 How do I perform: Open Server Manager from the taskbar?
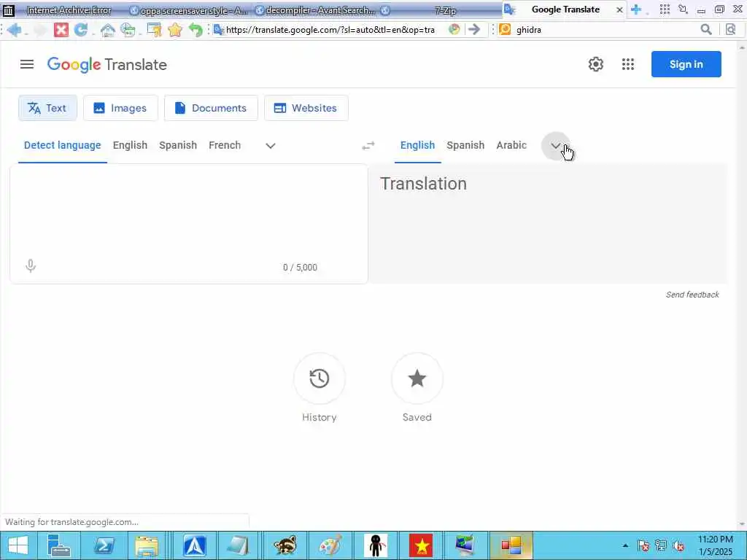[59, 545]
